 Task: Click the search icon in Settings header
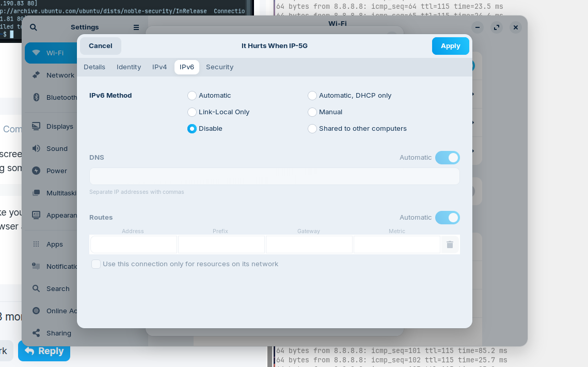(x=34, y=27)
